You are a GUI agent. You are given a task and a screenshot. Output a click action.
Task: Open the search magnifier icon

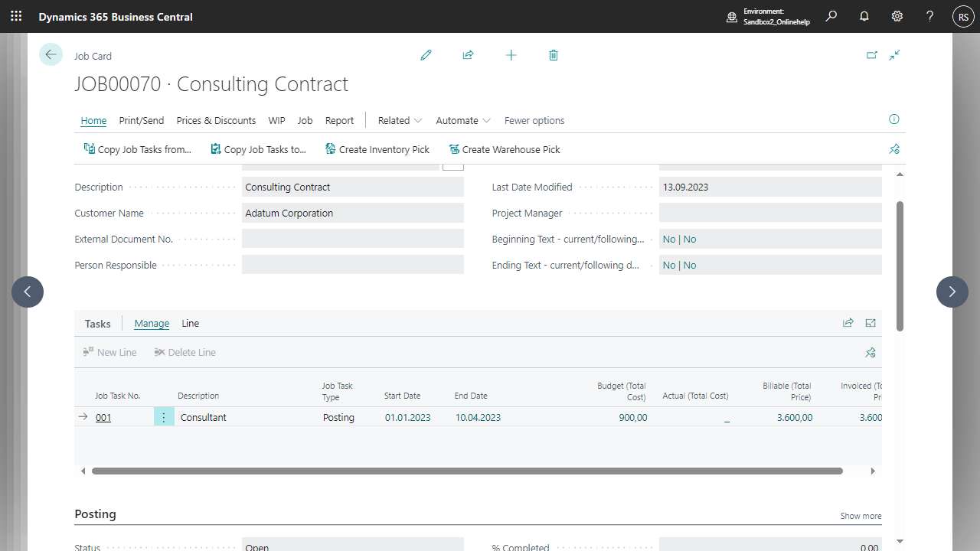pyautogui.click(x=831, y=16)
